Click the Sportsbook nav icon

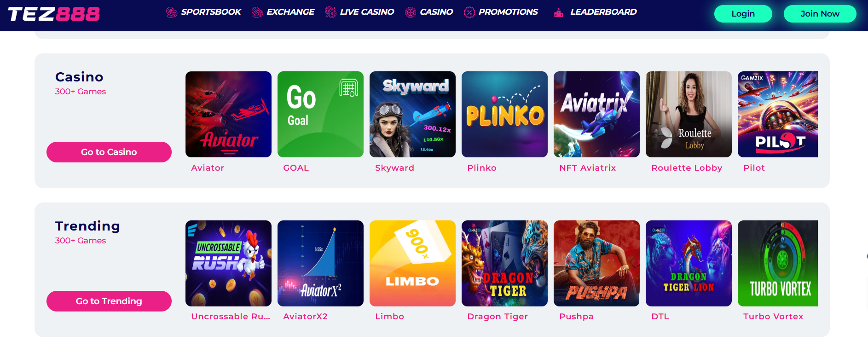click(172, 12)
